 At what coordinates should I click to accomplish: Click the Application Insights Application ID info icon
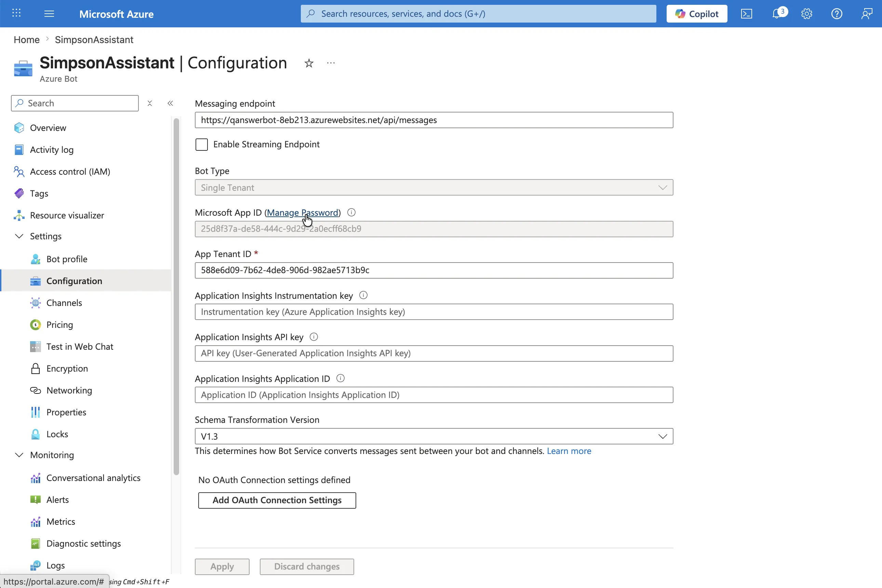[340, 378]
